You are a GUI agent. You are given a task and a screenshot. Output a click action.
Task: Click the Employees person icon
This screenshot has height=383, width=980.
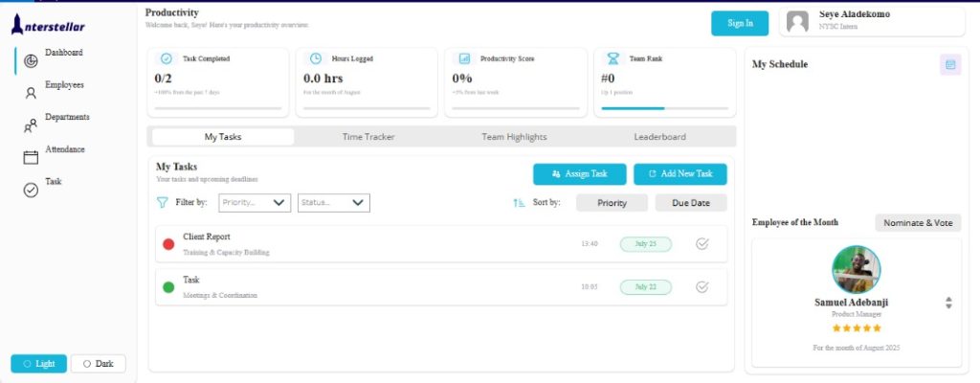coord(31,93)
